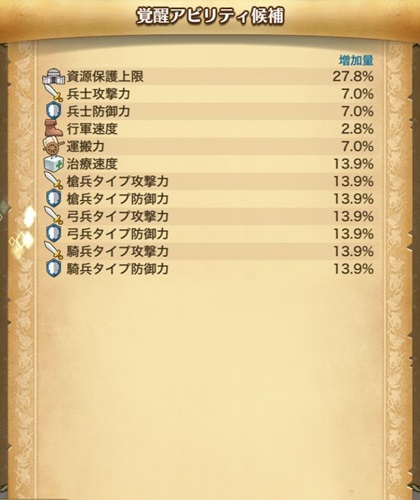
Task: Click the medical kit icon for 治療速度
Action: tap(53, 164)
